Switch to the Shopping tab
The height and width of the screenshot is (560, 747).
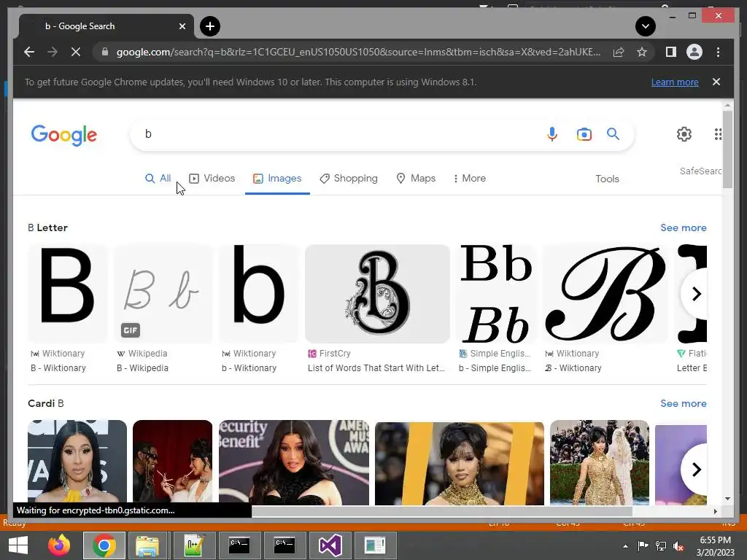(349, 178)
